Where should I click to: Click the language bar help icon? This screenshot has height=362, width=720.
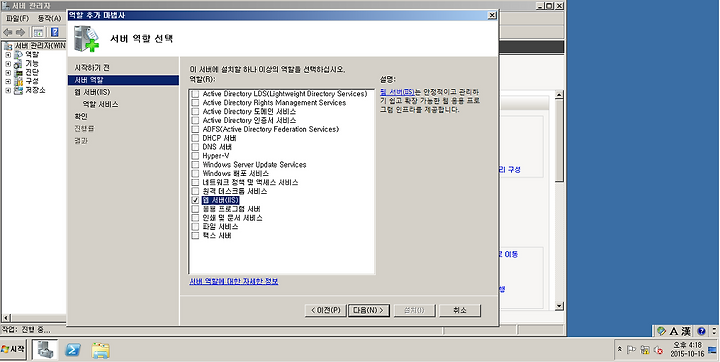click(701, 331)
